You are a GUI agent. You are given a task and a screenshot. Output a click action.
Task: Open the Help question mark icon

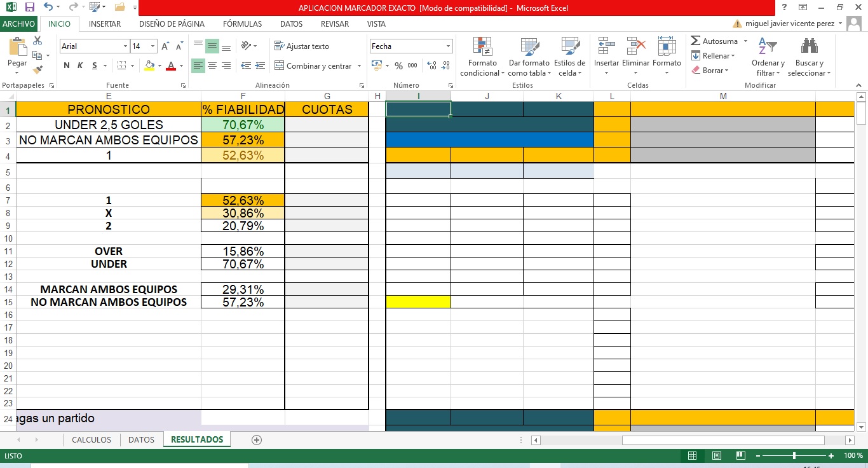coord(785,8)
